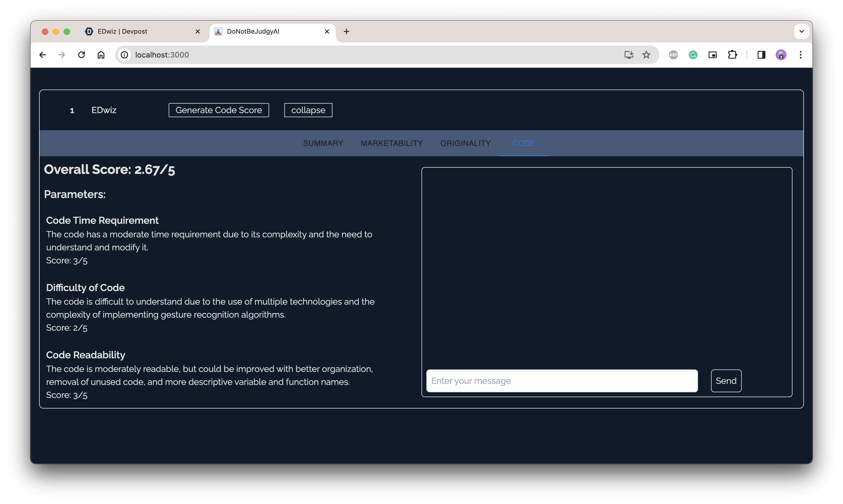Click the install app icon in the address bar
The height and width of the screenshot is (504, 843).
(x=628, y=55)
